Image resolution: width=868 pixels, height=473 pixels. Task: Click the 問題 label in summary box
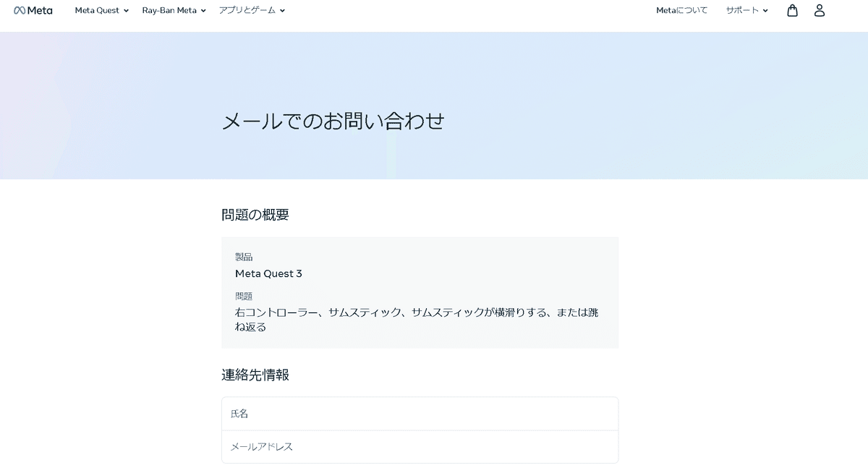(x=244, y=296)
